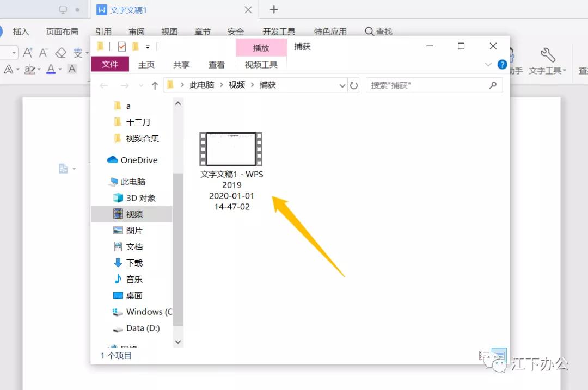Click the decrease font size icon in WPS

pyautogui.click(x=44, y=53)
